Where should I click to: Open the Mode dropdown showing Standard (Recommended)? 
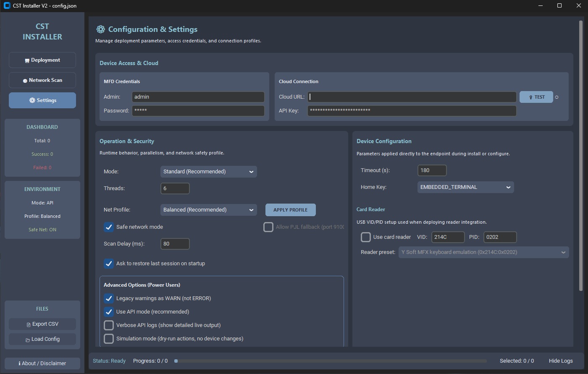pyautogui.click(x=208, y=172)
